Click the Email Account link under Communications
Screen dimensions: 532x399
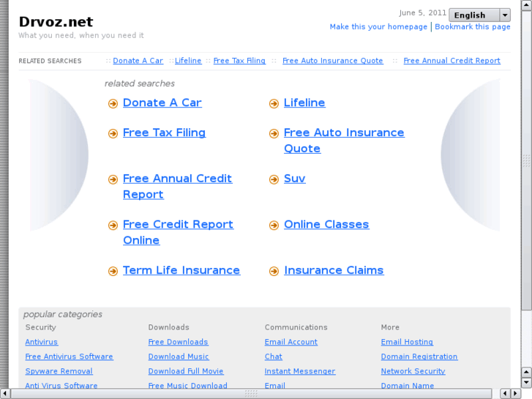tap(291, 342)
